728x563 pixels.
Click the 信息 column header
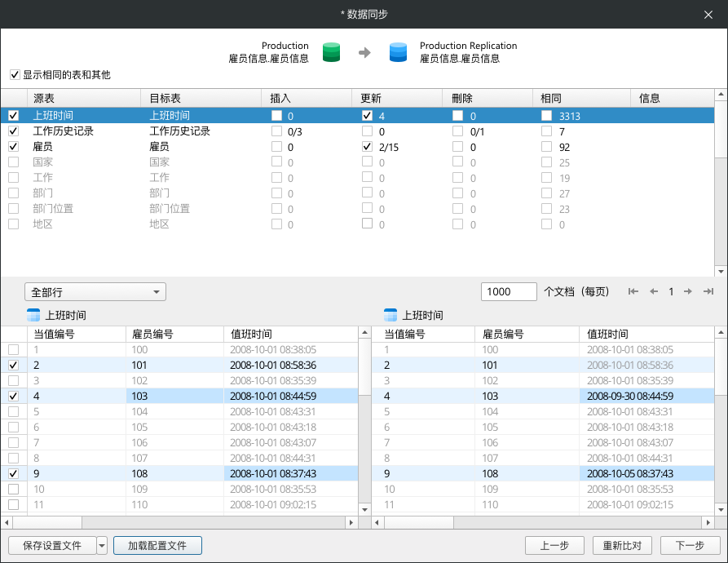pyautogui.click(x=672, y=99)
